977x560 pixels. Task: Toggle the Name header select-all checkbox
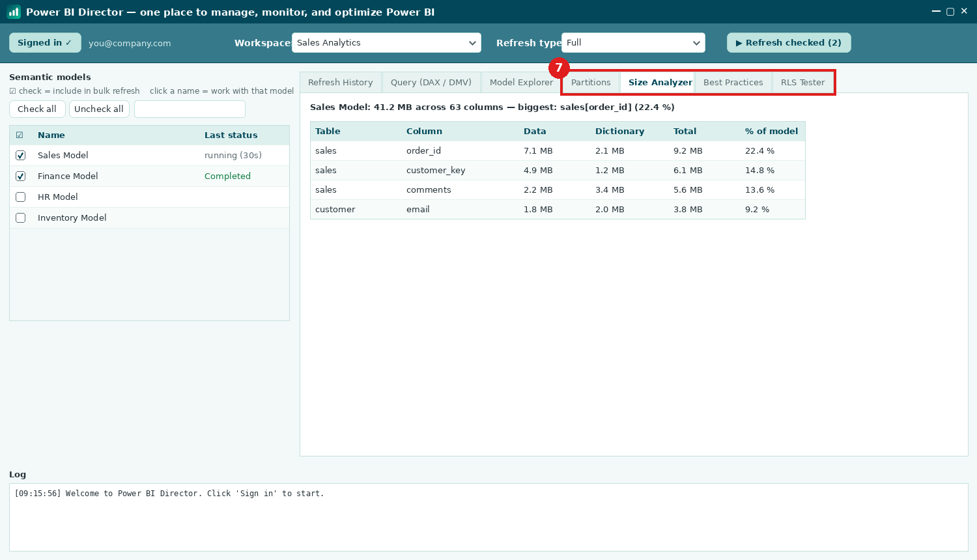pos(20,135)
